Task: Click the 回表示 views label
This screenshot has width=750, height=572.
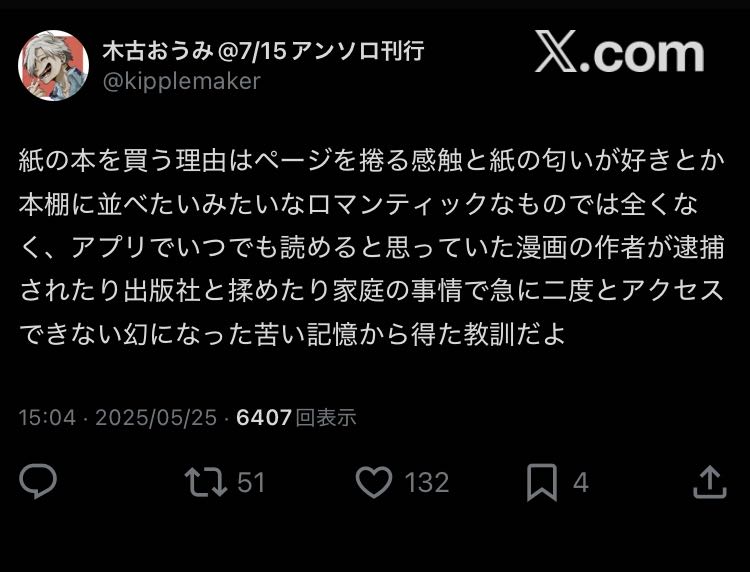Action: click(326, 418)
